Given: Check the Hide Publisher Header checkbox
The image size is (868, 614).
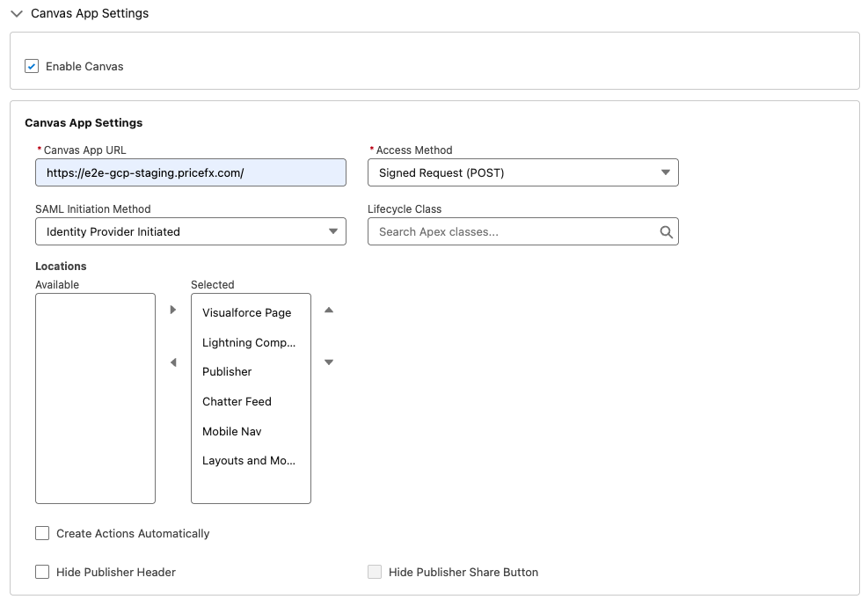Looking at the screenshot, I should tap(42, 572).
